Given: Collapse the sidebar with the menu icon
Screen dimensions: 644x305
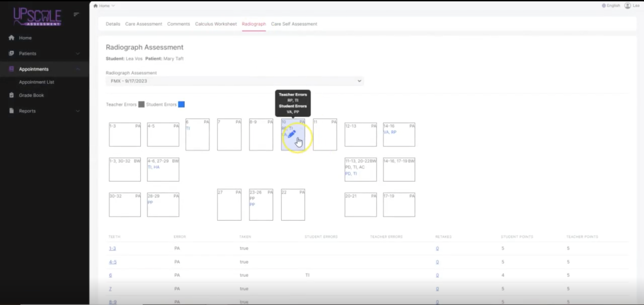Looking at the screenshot, I should tap(76, 14).
